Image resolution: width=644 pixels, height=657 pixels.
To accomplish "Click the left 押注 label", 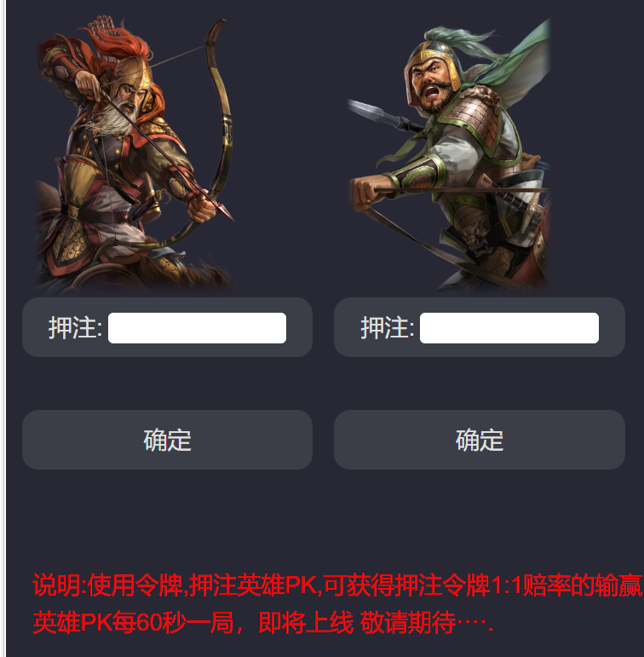I will coord(76,328).
